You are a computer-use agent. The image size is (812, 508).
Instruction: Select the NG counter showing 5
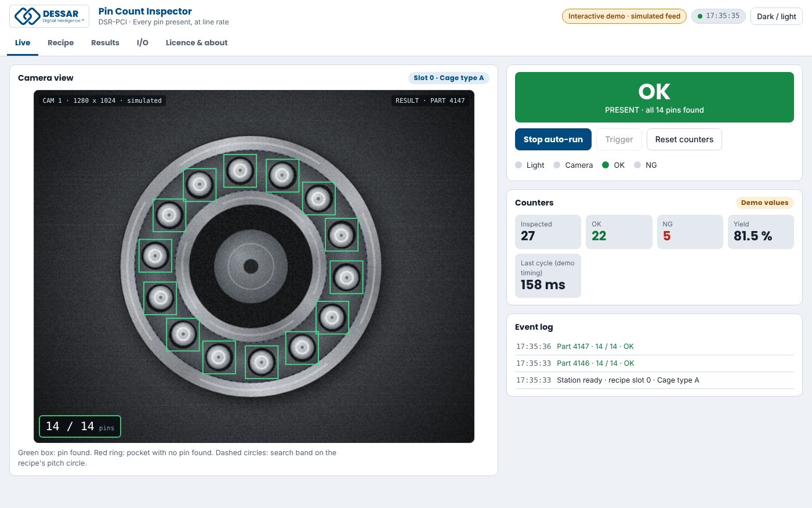pos(690,232)
